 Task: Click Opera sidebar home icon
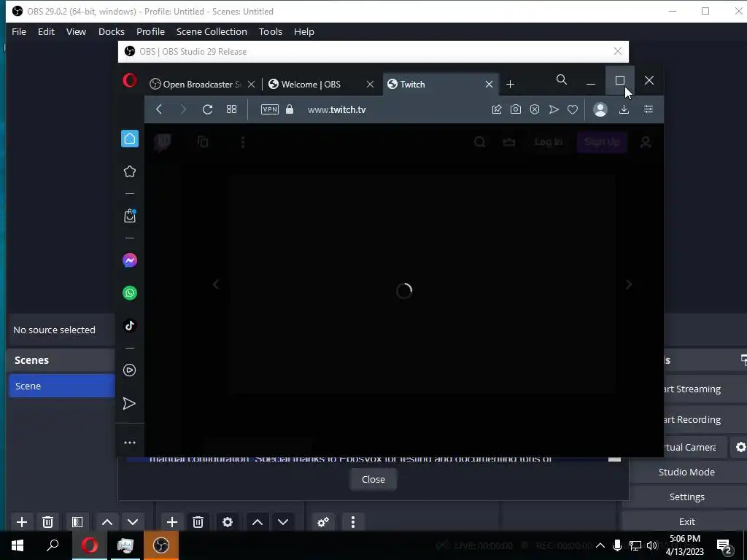click(130, 139)
